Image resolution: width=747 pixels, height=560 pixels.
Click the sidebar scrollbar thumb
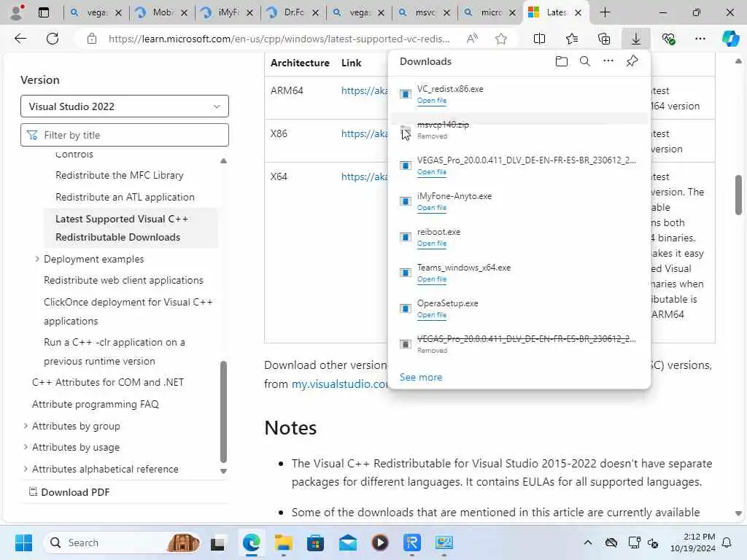tap(223, 412)
